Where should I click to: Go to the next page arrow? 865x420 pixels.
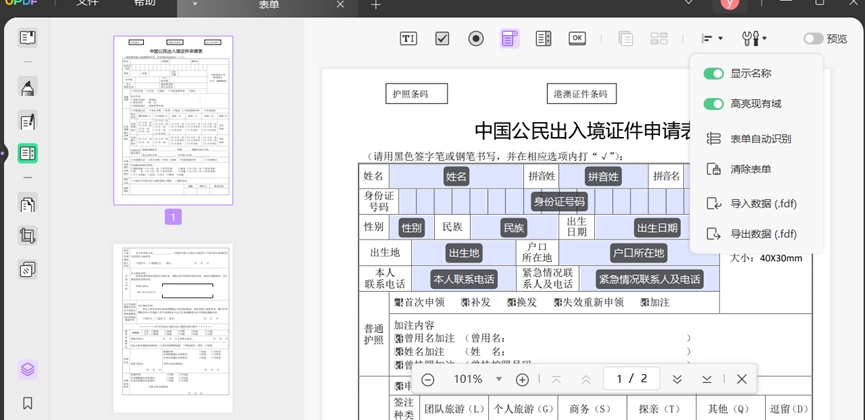pyautogui.click(x=677, y=379)
